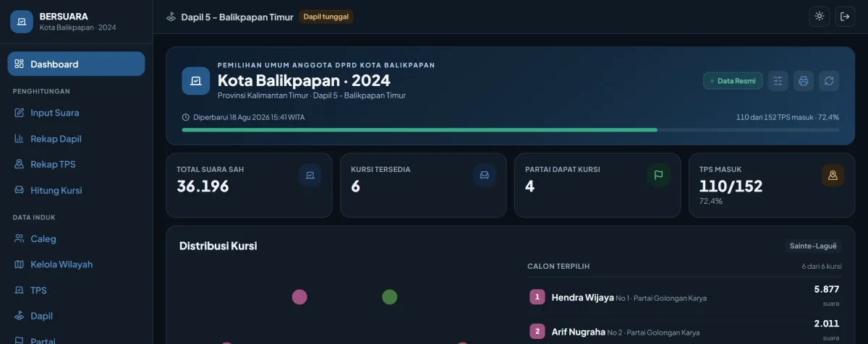Click the 36.196 total suara value
Viewport: 868px width, 344px height.
(203, 186)
